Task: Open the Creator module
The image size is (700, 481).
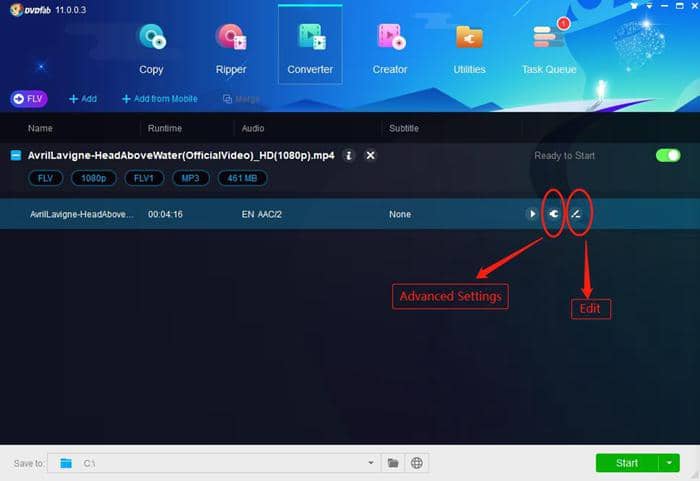Action: click(x=390, y=48)
